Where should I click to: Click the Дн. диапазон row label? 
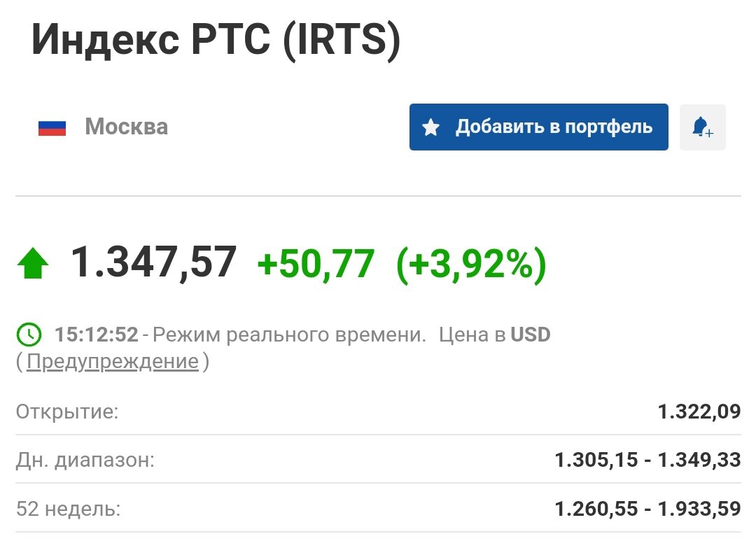pos(85,460)
